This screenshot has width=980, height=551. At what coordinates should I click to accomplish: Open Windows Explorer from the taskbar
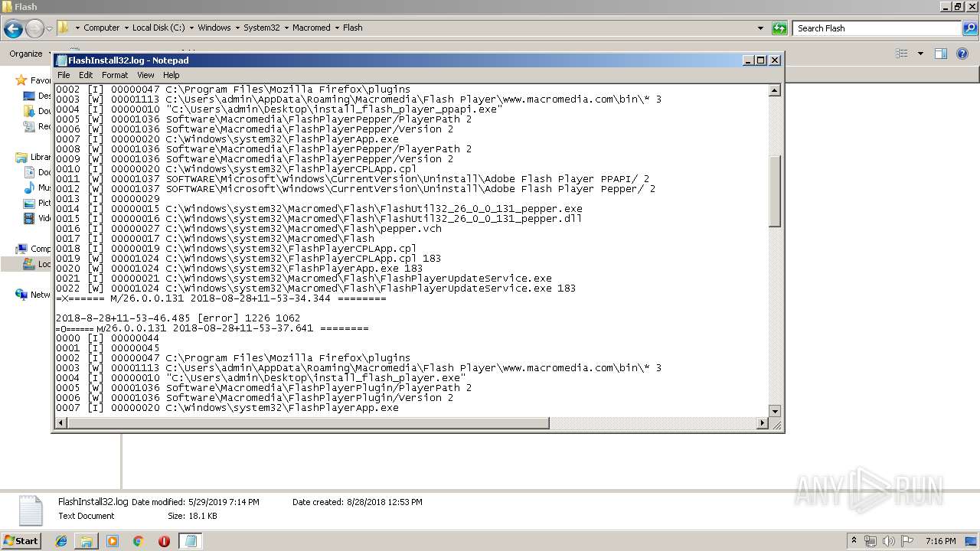coord(87,541)
